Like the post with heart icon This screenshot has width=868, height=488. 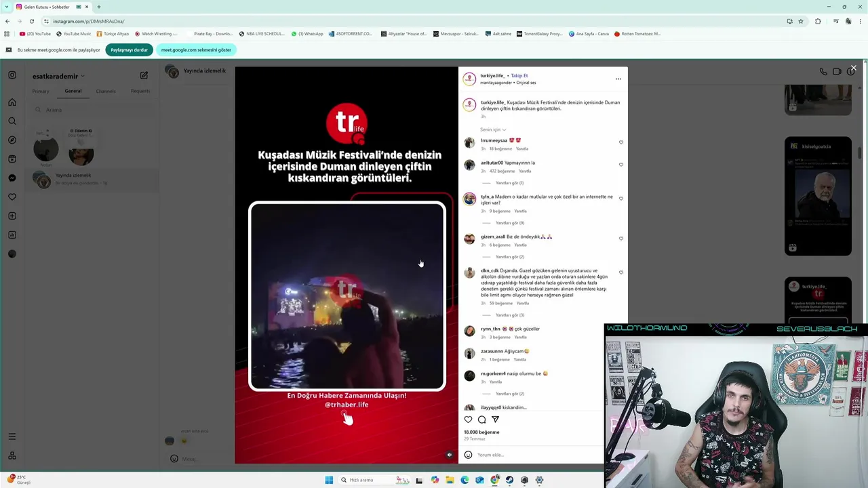click(x=468, y=420)
